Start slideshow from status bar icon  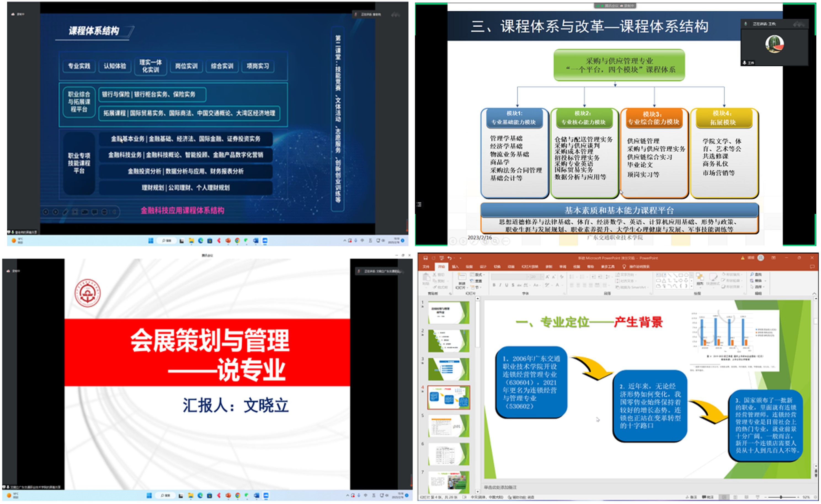pyautogui.click(x=758, y=497)
